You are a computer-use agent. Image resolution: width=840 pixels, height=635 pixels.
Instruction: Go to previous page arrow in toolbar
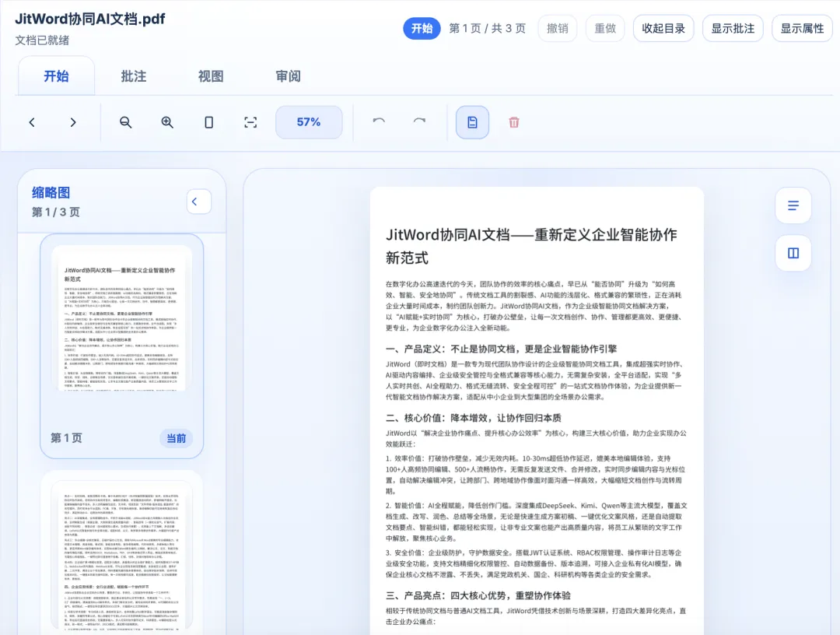32,122
